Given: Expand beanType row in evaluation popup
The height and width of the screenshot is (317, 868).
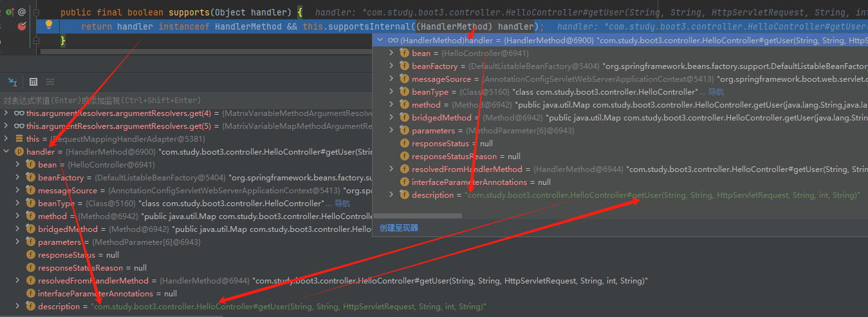Looking at the screenshot, I should pyautogui.click(x=392, y=92).
